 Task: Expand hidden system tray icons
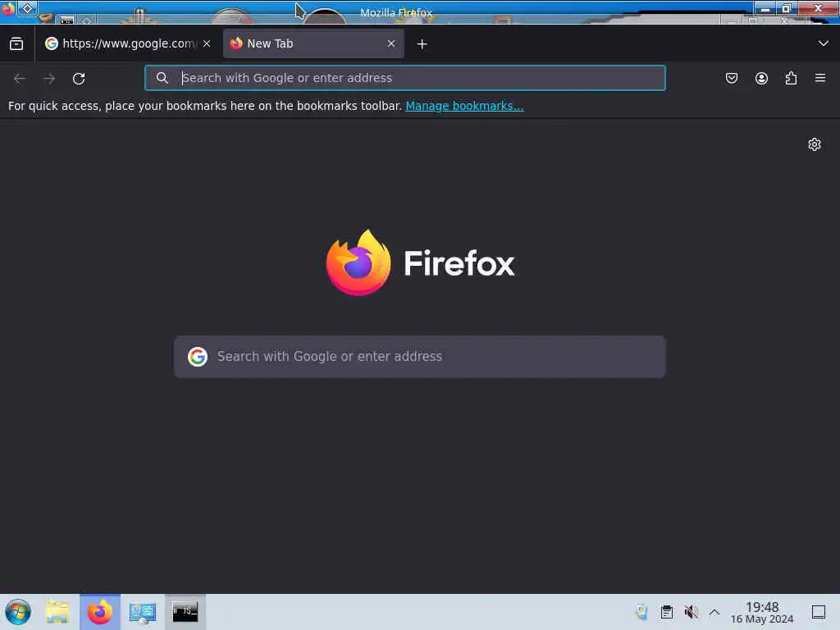[x=714, y=612]
